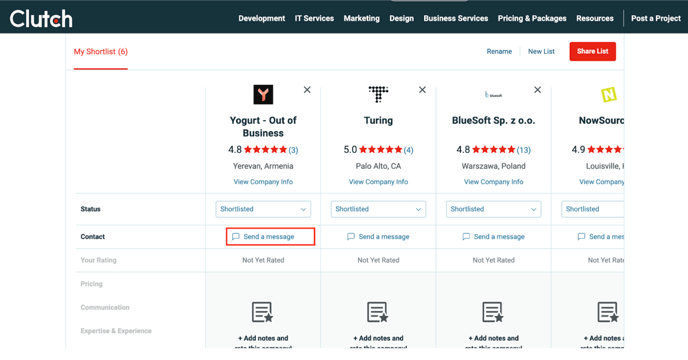Click the Clutch logo
Viewport: 688px width, 360px height.
(41, 18)
